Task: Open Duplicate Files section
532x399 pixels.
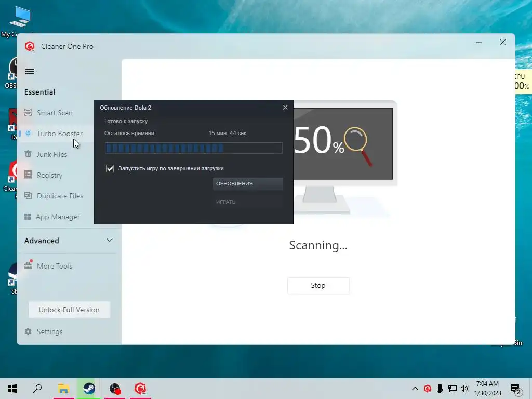Action: pyautogui.click(x=60, y=196)
